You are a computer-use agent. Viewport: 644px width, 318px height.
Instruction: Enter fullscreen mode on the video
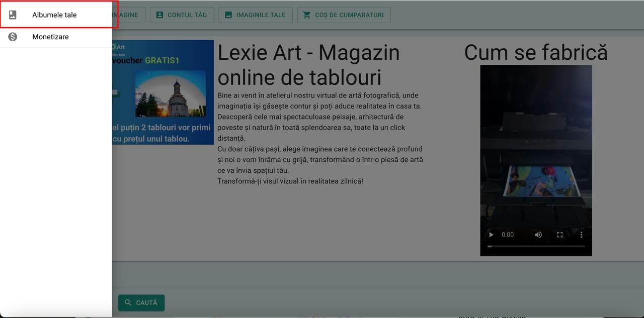[x=559, y=235]
